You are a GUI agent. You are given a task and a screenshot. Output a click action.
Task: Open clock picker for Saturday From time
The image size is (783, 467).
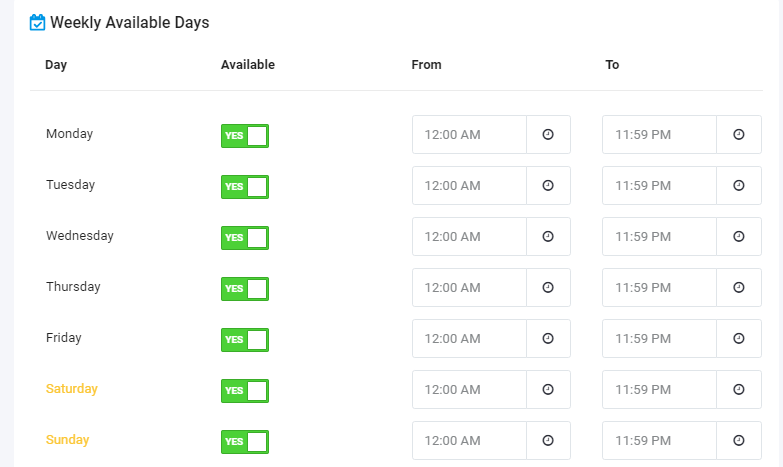(548, 389)
